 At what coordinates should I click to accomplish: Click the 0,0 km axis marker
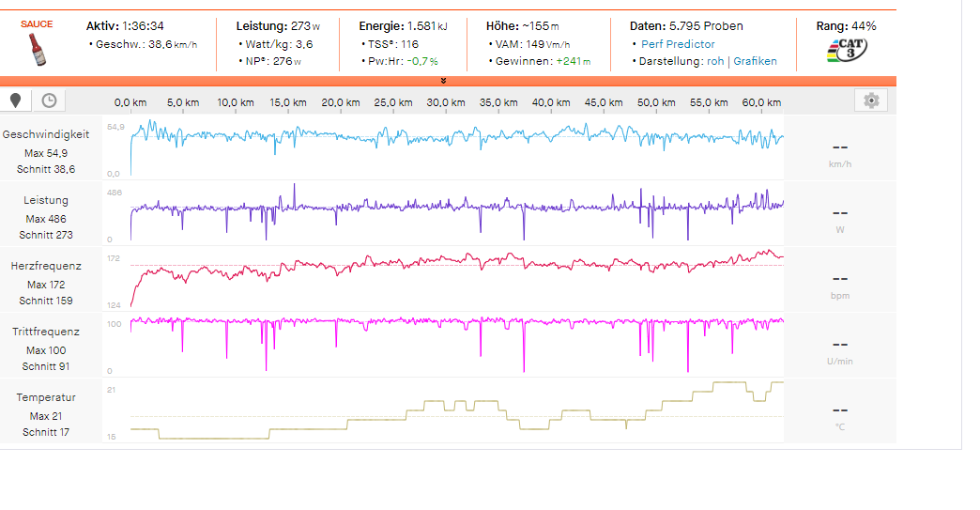coord(130,102)
